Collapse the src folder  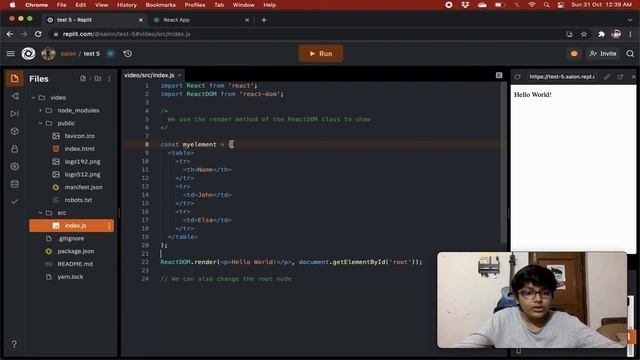pyautogui.click(x=40, y=213)
